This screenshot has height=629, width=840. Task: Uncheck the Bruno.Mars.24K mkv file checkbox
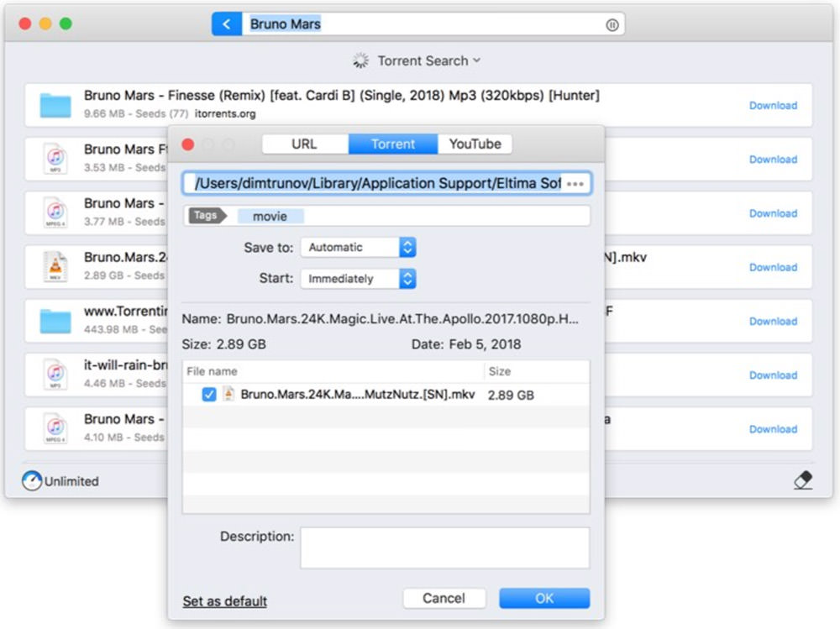coord(209,395)
